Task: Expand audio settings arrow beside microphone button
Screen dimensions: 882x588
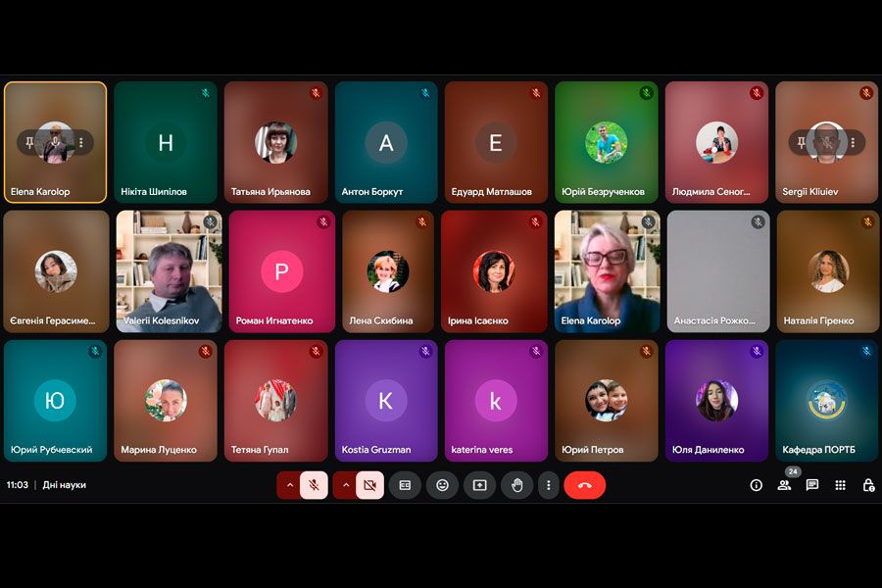Action: (290, 485)
